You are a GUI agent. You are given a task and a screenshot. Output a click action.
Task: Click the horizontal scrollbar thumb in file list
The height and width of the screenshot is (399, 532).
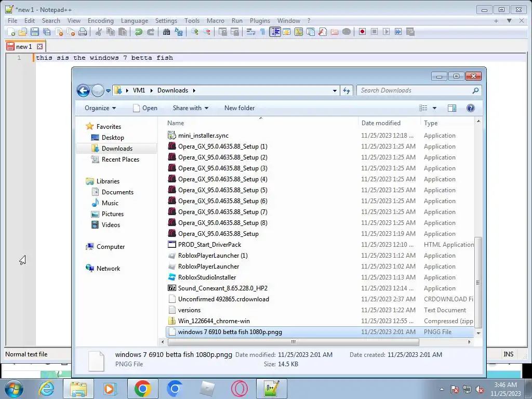click(x=294, y=342)
